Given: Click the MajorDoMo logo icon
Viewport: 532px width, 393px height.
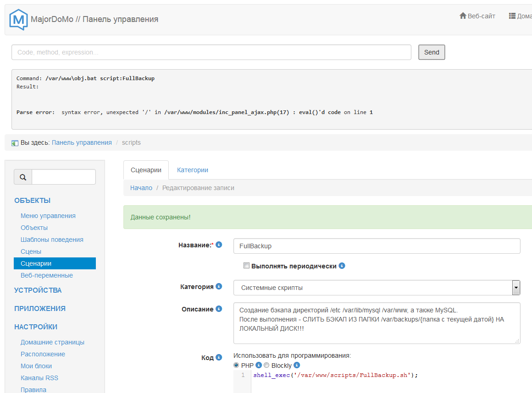Looking at the screenshot, I should pyautogui.click(x=19, y=19).
